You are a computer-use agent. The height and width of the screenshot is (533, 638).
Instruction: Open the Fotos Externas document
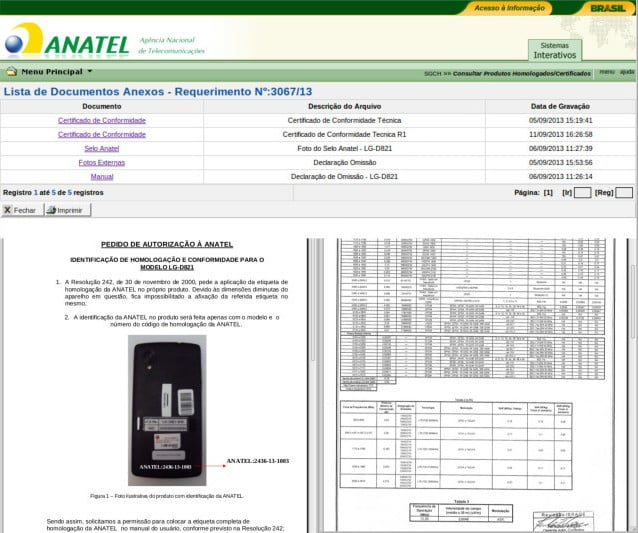[x=101, y=162]
